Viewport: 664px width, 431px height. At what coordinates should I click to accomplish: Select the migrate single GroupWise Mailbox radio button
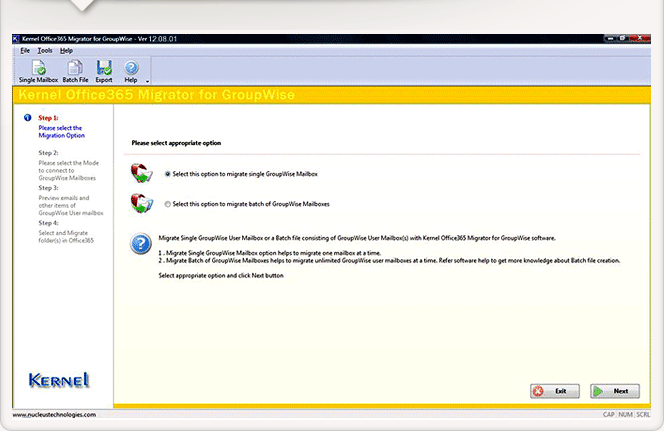(x=168, y=174)
